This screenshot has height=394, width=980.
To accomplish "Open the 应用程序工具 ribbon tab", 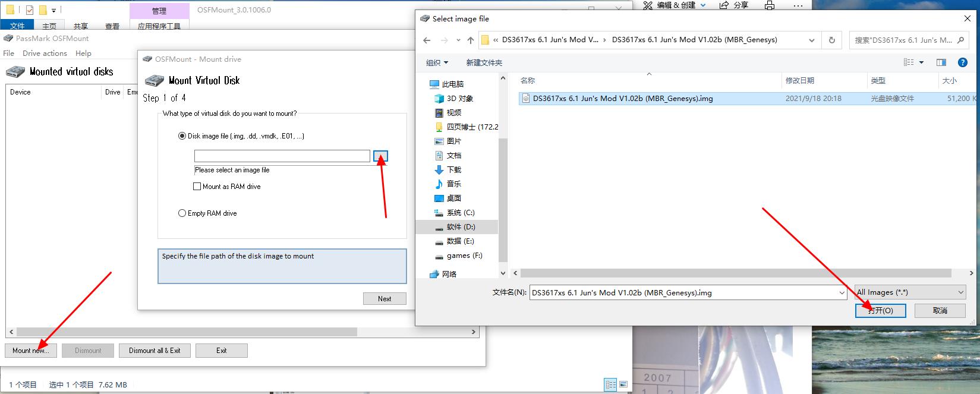I will pyautogui.click(x=159, y=26).
